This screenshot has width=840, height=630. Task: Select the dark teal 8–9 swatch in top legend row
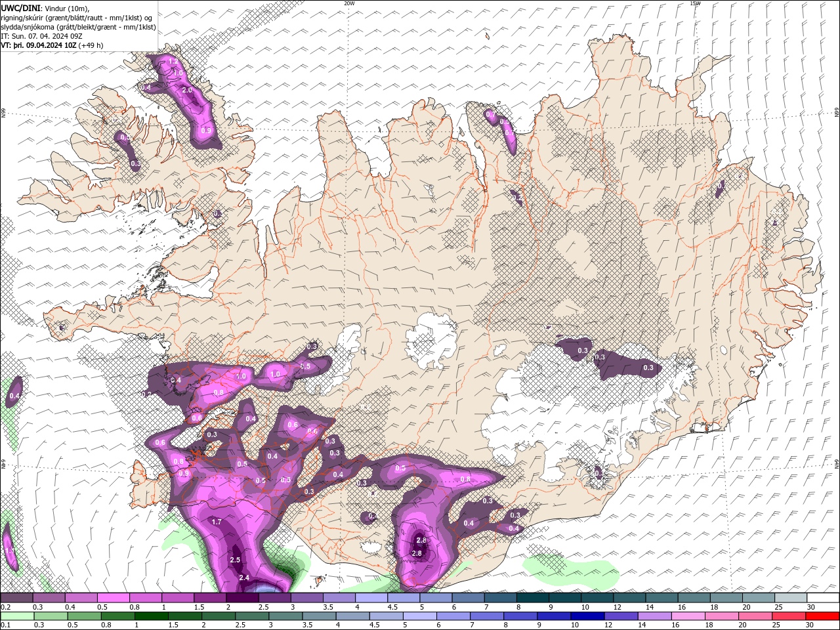[x=533, y=597]
